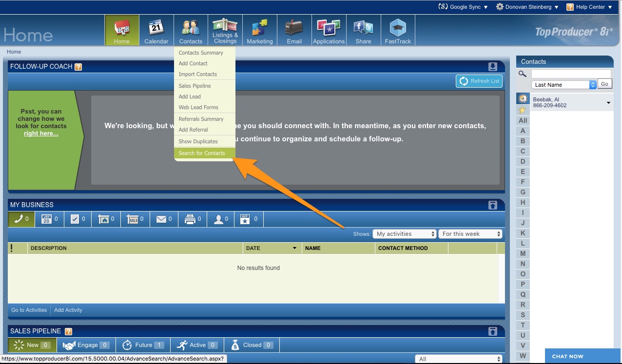This screenshot has width=622, height=364.
Task: Open the Help Center dropdown
Action: (589, 7)
